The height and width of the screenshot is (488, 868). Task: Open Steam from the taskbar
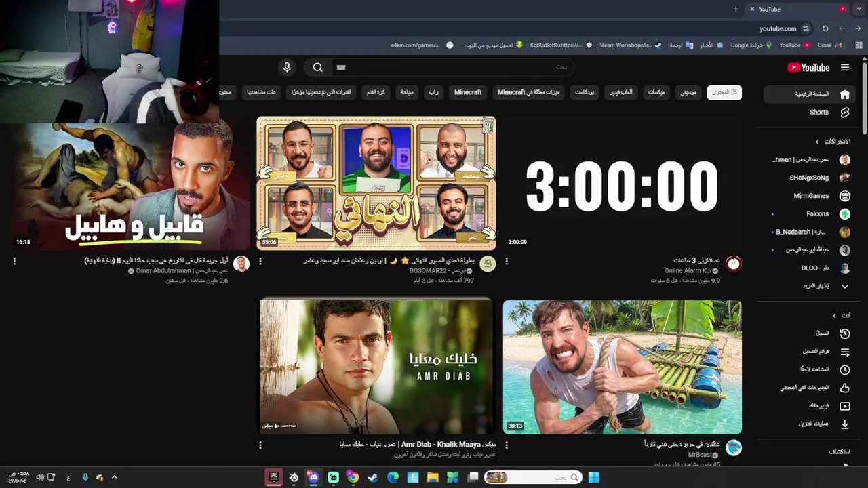click(x=372, y=477)
